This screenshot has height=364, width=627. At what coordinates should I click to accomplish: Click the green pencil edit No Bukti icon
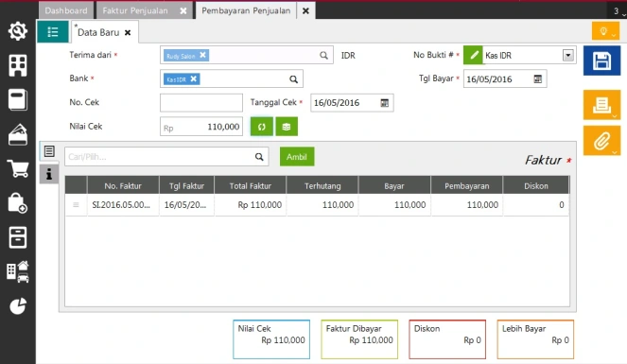point(473,55)
